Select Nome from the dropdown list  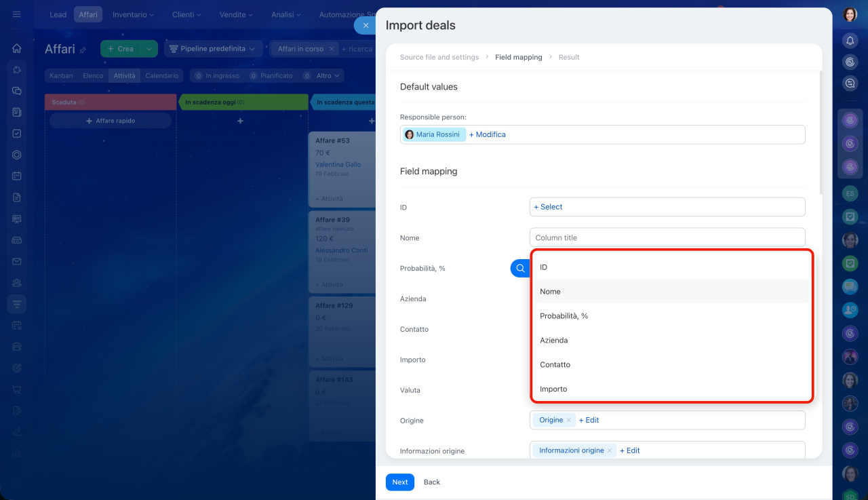click(x=550, y=292)
